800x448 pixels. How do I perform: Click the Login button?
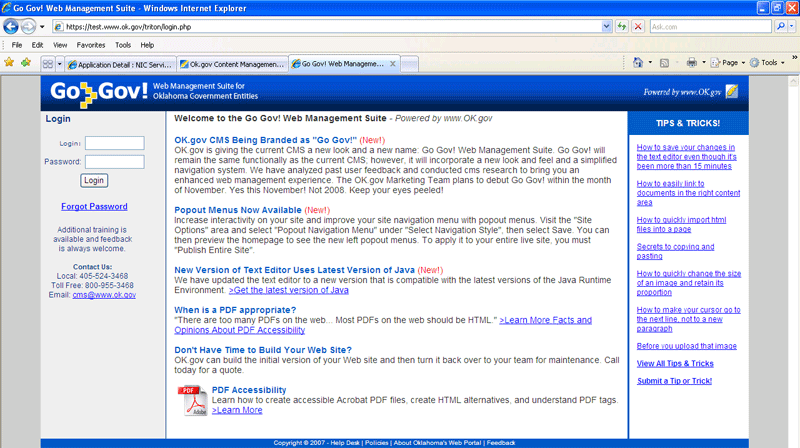pos(94,180)
